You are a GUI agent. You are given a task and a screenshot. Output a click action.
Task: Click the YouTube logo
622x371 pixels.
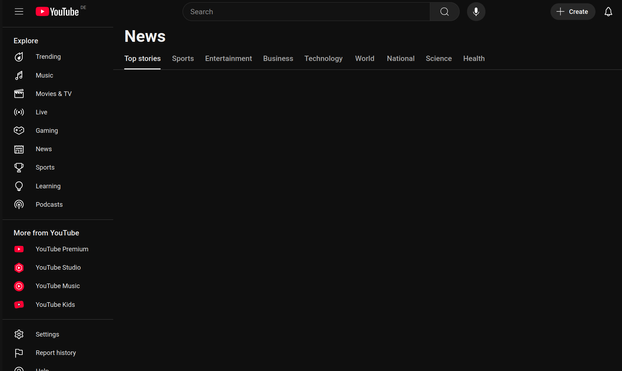pyautogui.click(x=58, y=12)
